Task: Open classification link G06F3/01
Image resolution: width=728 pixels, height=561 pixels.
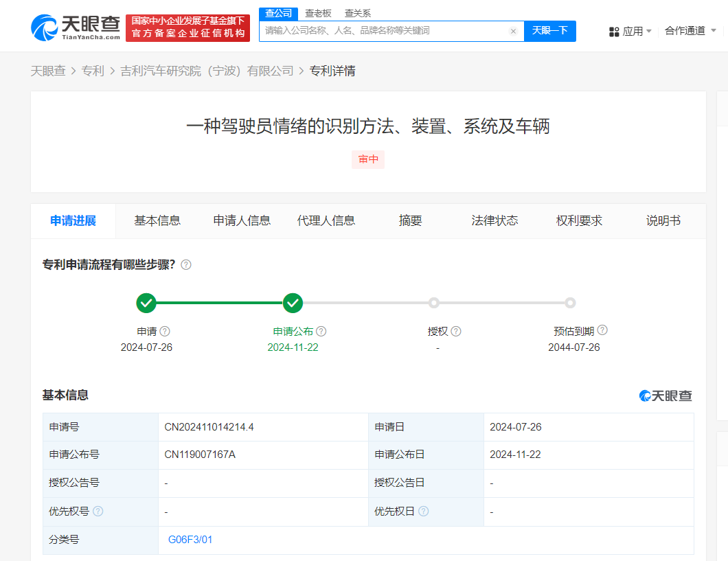Action: click(190, 540)
